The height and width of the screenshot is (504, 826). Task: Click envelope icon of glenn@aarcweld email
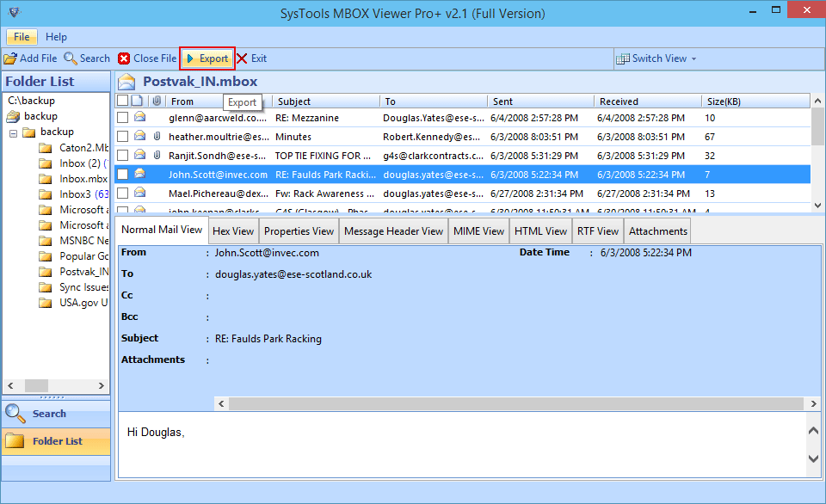pyautogui.click(x=139, y=117)
